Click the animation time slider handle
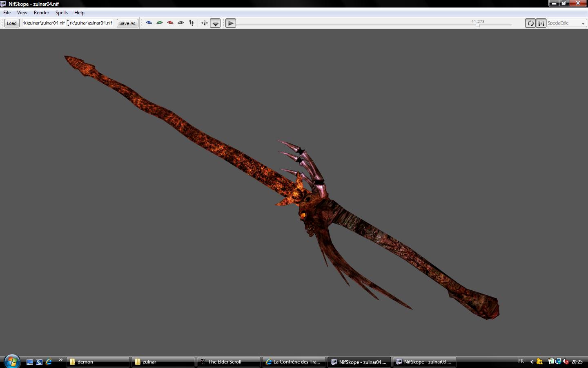588x368 pixels. [x=477, y=25]
